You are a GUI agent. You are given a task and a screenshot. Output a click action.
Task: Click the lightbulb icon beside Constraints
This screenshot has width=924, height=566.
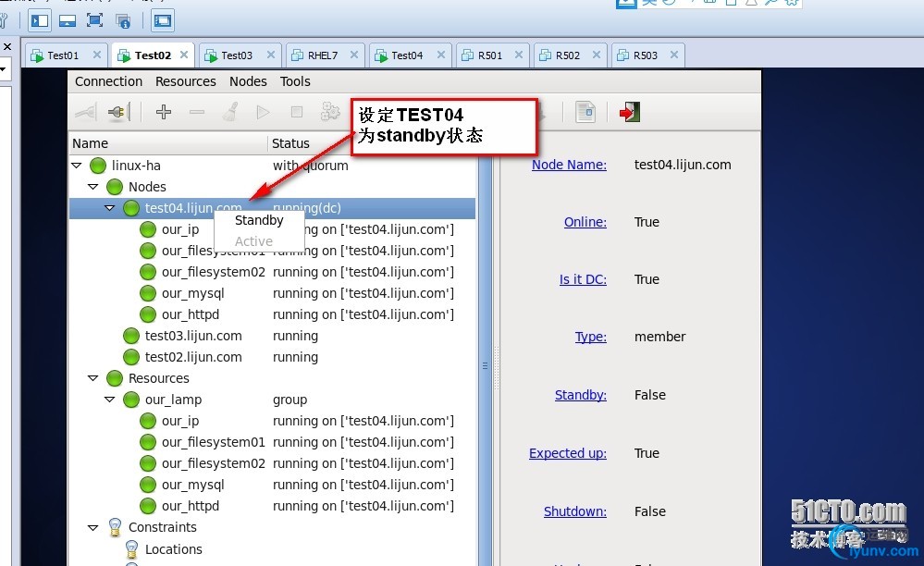point(115,527)
